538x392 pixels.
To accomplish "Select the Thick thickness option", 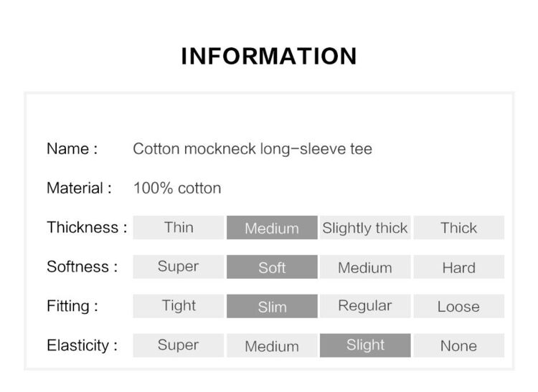I will 459,227.
